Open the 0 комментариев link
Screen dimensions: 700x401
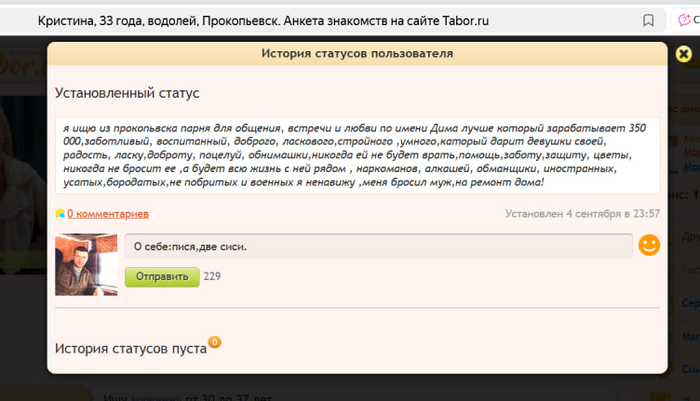pyautogui.click(x=108, y=214)
